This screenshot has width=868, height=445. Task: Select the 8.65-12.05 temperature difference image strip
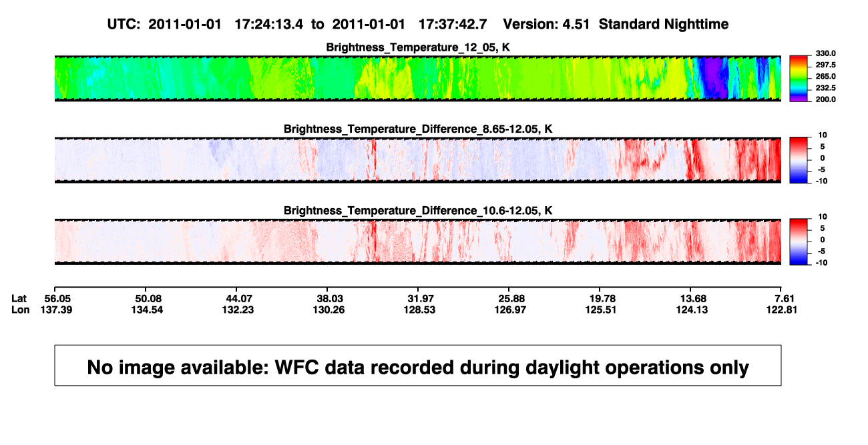(417, 159)
